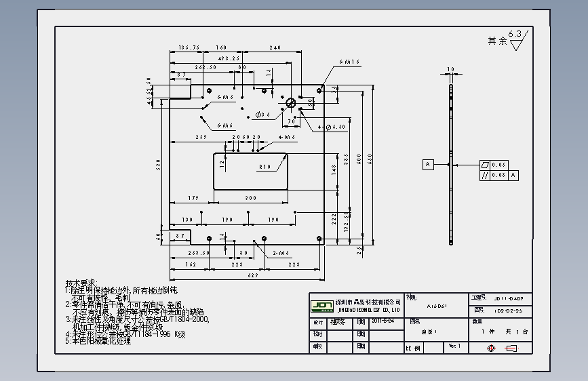The width and height of the screenshot is (588, 381).
Task: Select the 530 vertical dimension
Action: 158,165
